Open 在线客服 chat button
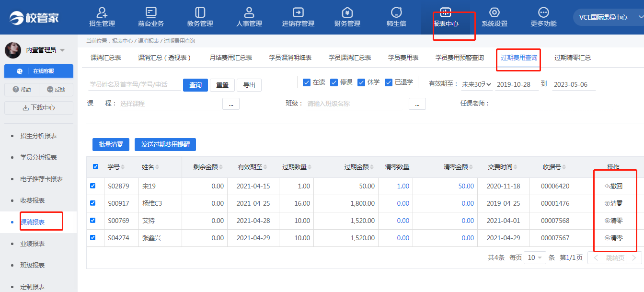 pyautogui.click(x=39, y=71)
